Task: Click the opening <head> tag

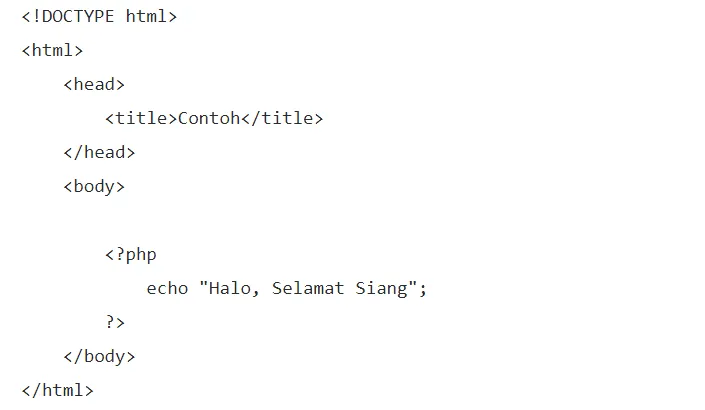Action: (x=94, y=85)
